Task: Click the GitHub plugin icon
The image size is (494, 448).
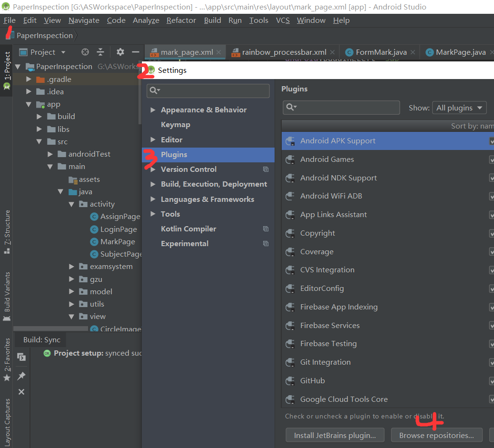Action: pyautogui.click(x=290, y=381)
